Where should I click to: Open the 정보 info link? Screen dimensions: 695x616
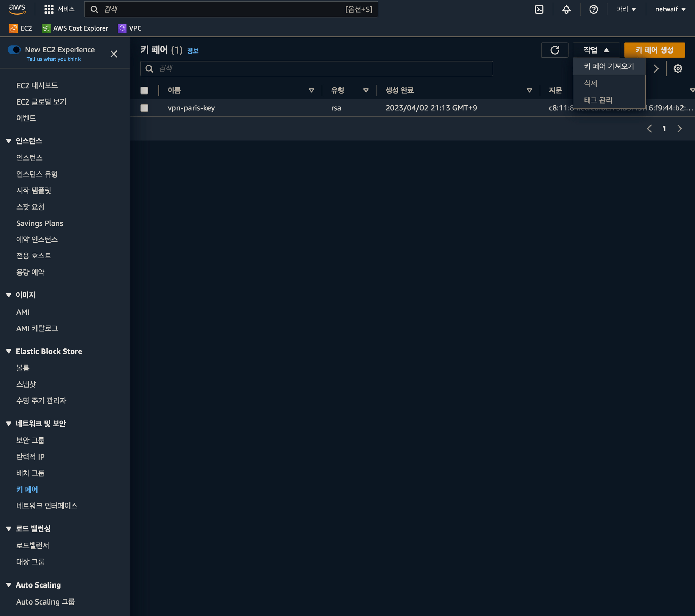pyautogui.click(x=193, y=51)
